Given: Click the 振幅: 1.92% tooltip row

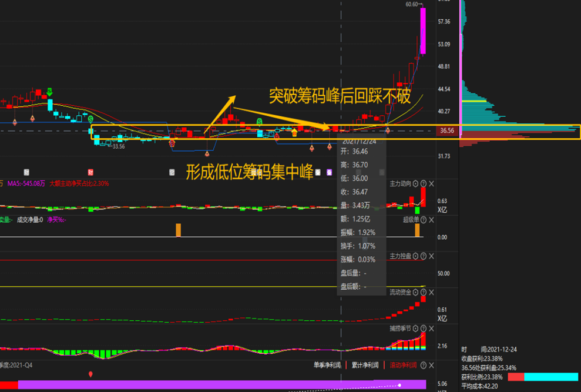Looking at the screenshot, I should tap(358, 233).
